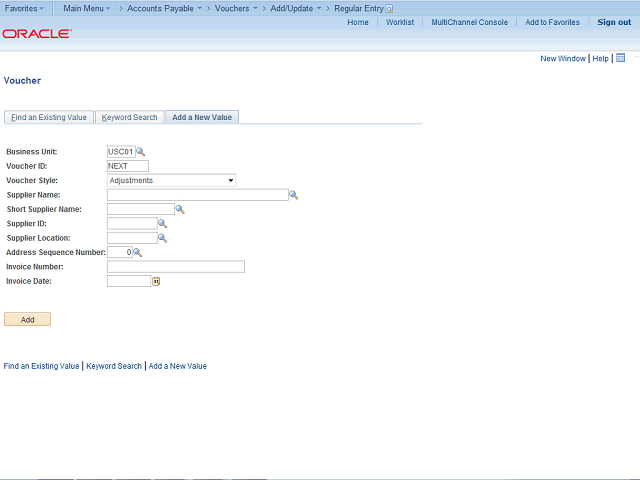
Task: Click bottom Find an Existing Value link
Action: pos(41,366)
